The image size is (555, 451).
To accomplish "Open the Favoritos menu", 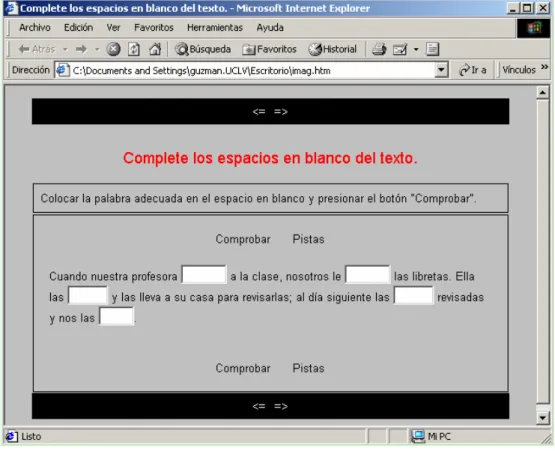I will tap(154, 27).
